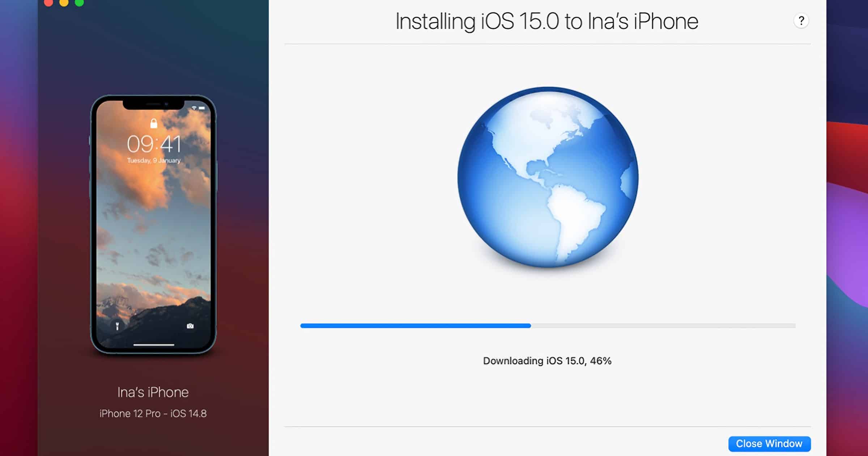Screen dimensions: 868x456
Task: Click the Close Window button
Action: (x=769, y=444)
